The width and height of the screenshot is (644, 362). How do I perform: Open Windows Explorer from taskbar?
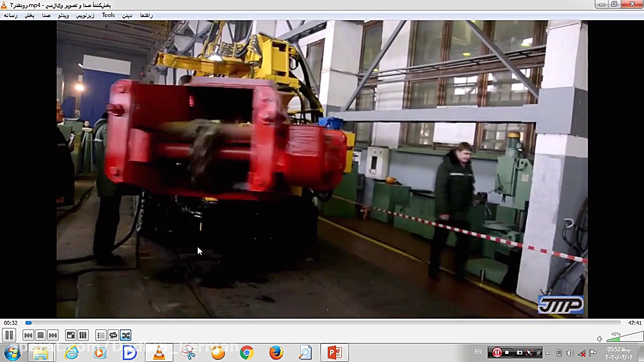(x=41, y=352)
